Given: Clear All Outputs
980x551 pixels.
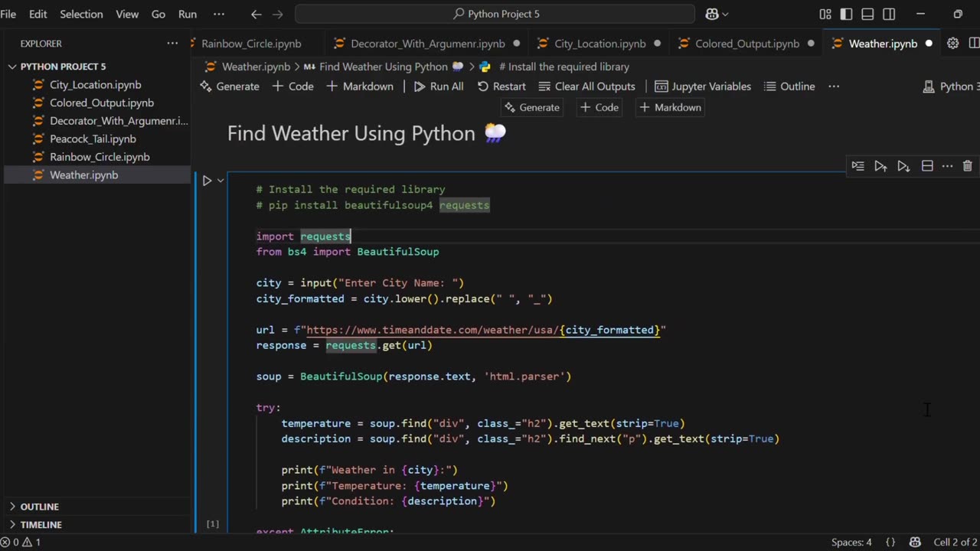Looking at the screenshot, I should 586,86.
